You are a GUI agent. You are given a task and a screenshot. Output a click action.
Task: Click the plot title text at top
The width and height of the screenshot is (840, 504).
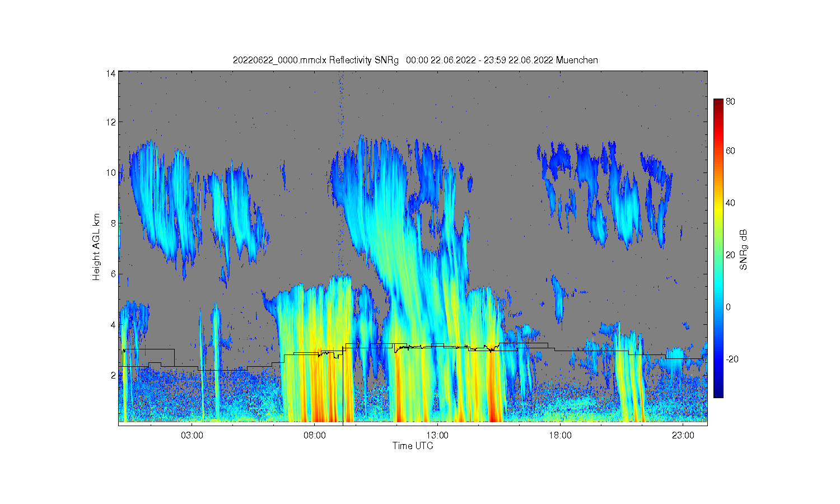(415, 60)
